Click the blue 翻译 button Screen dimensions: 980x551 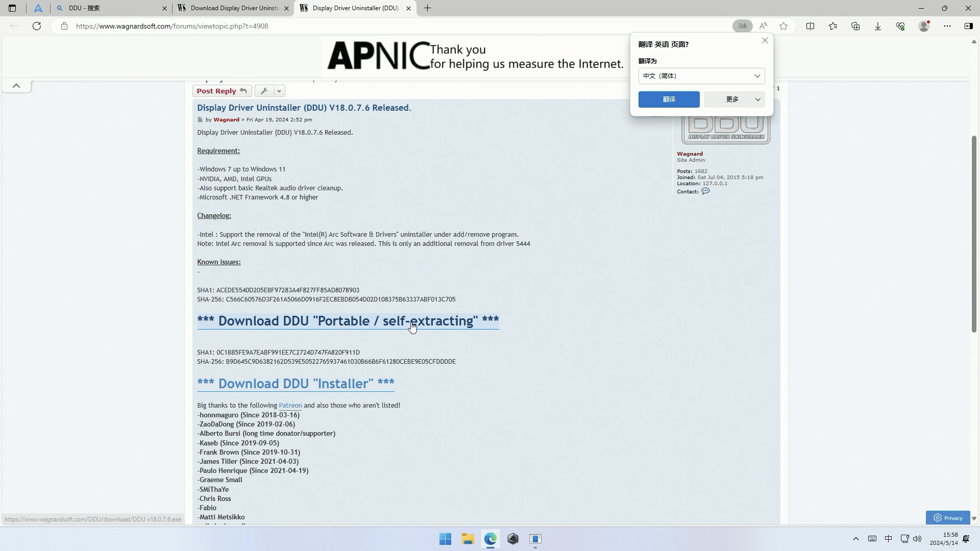[x=669, y=99]
